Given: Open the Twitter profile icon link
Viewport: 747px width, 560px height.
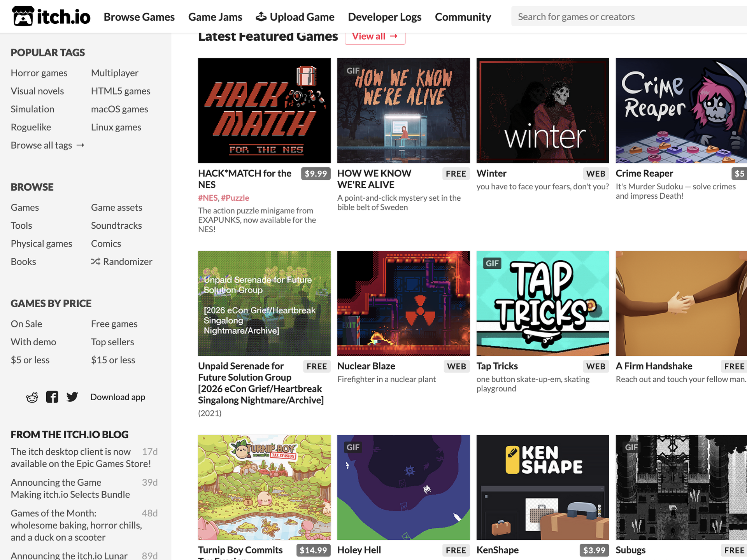Looking at the screenshot, I should [x=72, y=396].
